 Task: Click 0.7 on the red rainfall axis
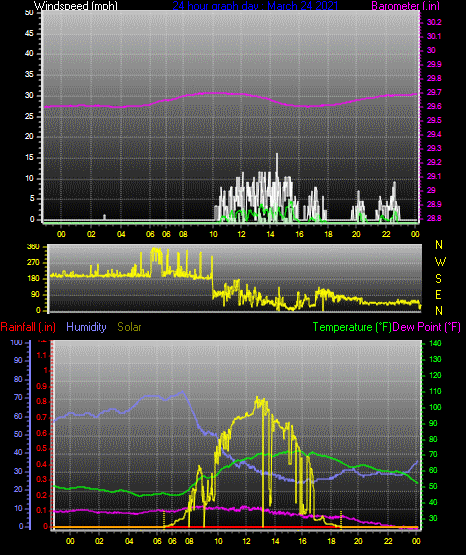coord(42,418)
